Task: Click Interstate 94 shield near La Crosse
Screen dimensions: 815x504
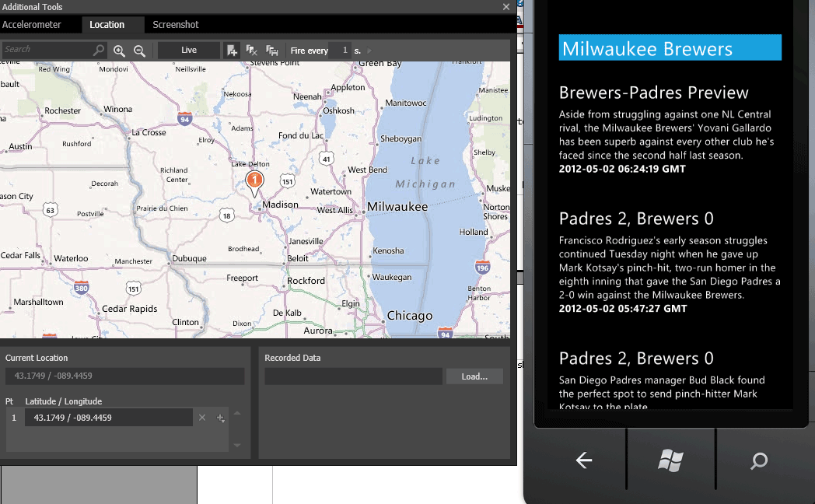Action: (x=184, y=118)
